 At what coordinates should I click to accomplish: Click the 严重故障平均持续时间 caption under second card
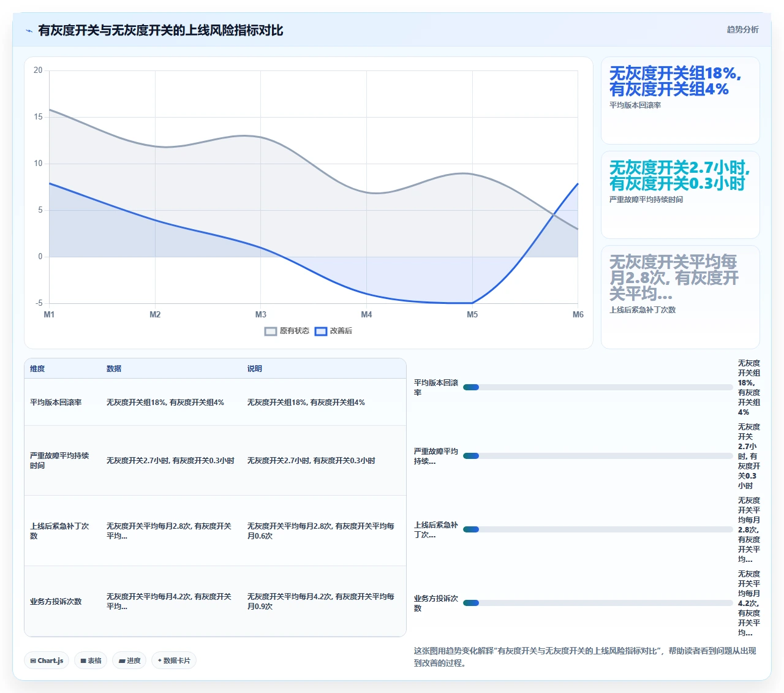click(646, 200)
